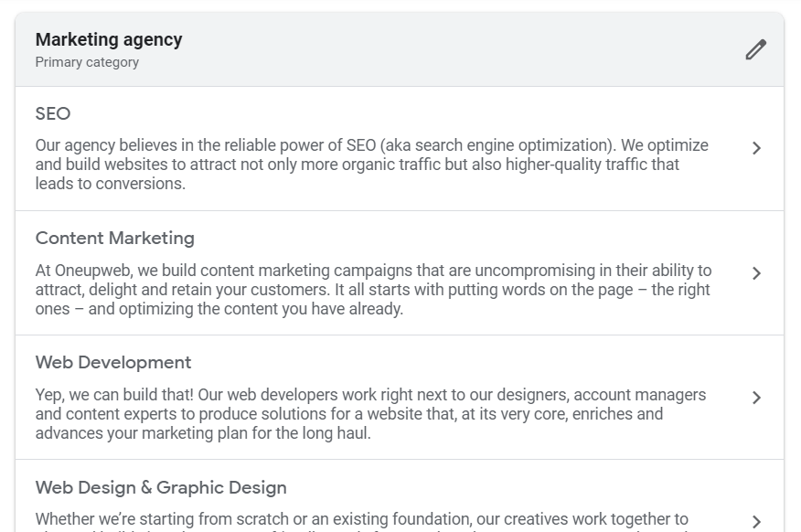
Task: Open Content Marketing details via chevron
Action: point(756,273)
